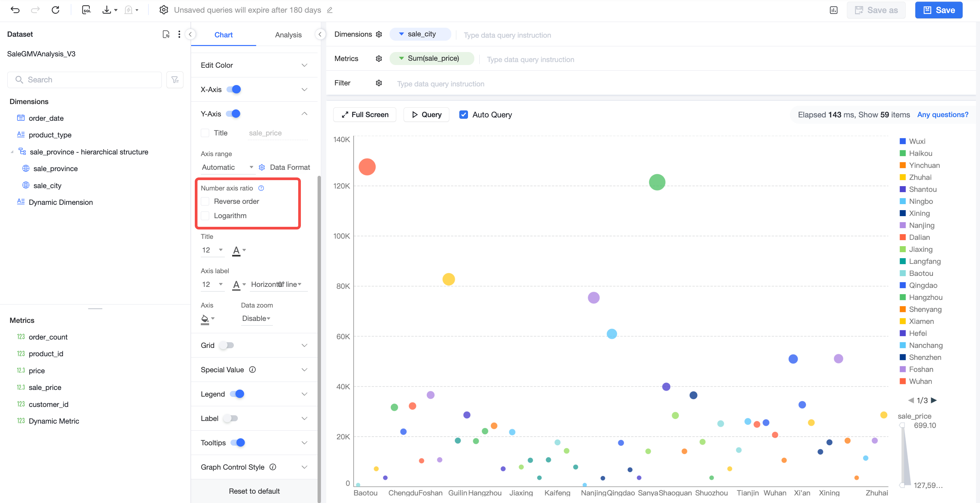
Task: Click the filter icon beside Search
Action: [x=175, y=80]
